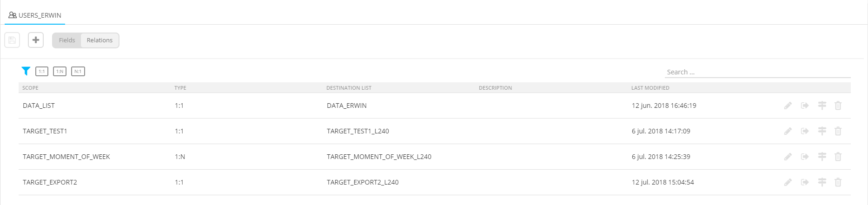868x205 pixels.
Task: Toggle the N:1 relation type filter
Action: pyautogui.click(x=78, y=72)
